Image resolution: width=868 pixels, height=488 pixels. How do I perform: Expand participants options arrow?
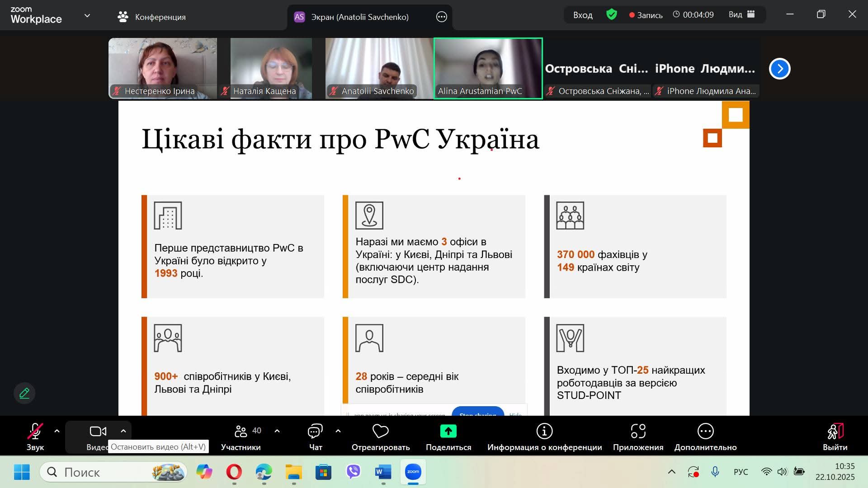coord(277,431)
